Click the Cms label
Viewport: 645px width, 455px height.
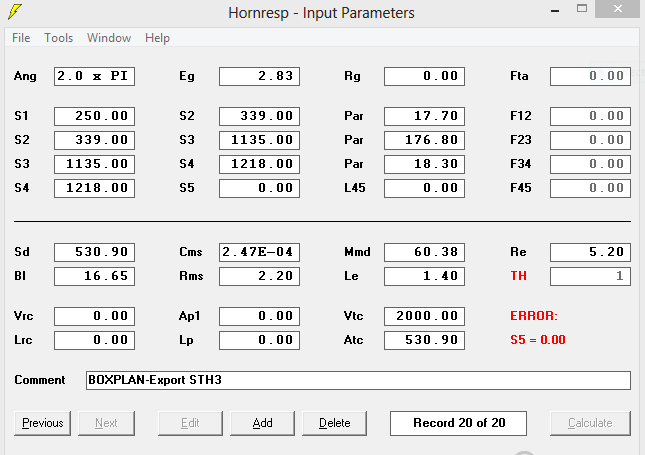click(x=191, y=252)
